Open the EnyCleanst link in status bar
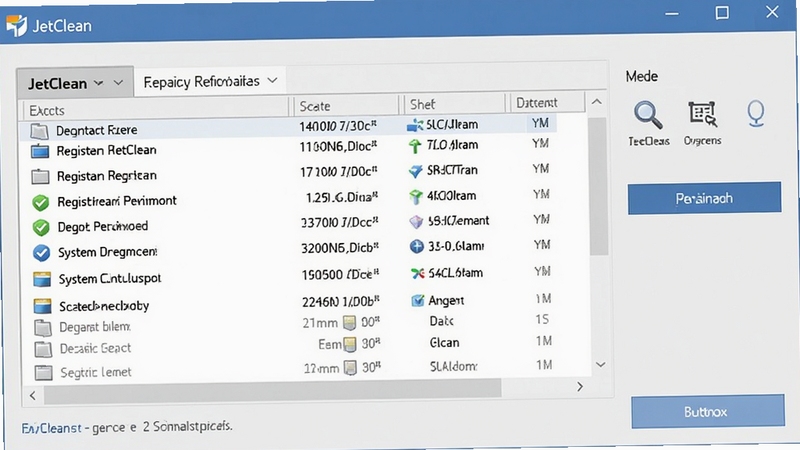The height and width of the screenshot is (450, 800). click(x=52, y=428)
